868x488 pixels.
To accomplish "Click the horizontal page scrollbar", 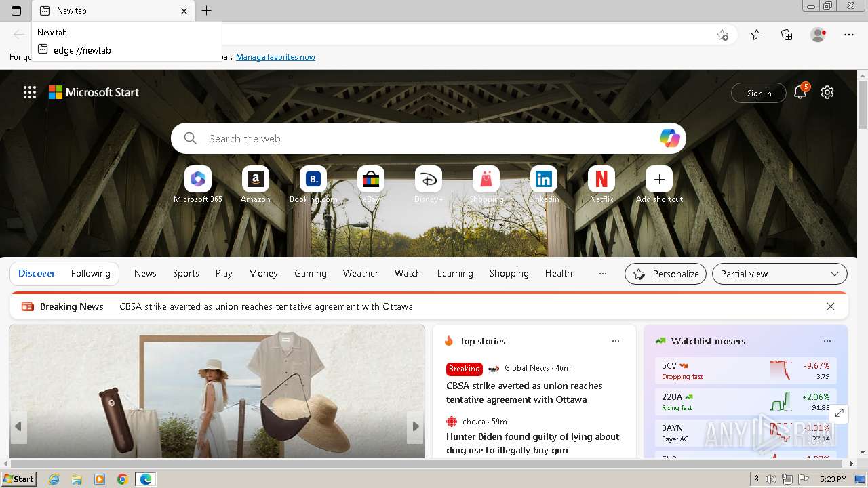I will click(427, 464).
